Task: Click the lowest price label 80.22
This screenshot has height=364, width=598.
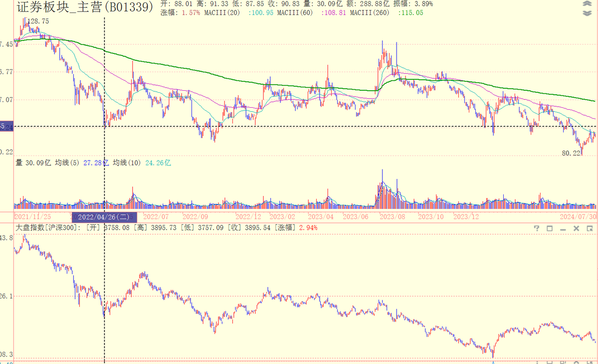Action: [x=571, y=153]
